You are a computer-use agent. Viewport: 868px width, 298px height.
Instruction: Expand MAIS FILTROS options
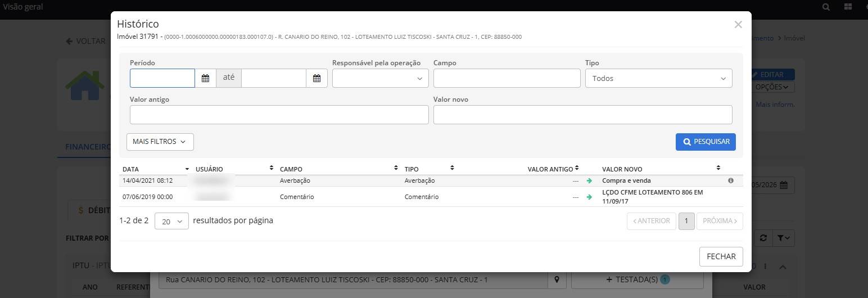tap(160, 142)
